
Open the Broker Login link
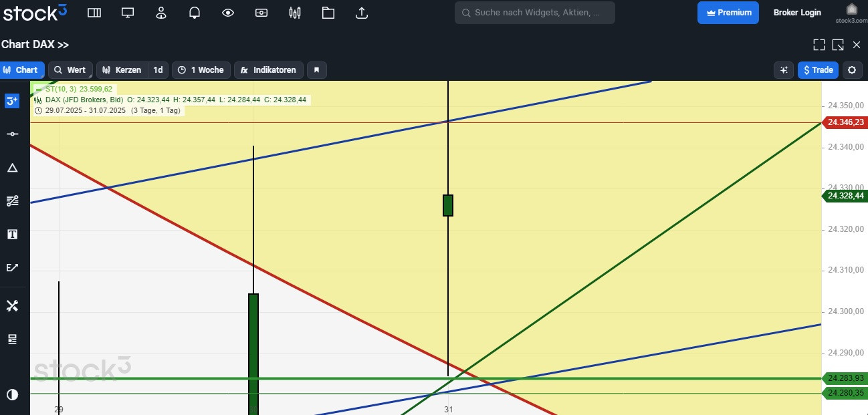tap(797, 13)
